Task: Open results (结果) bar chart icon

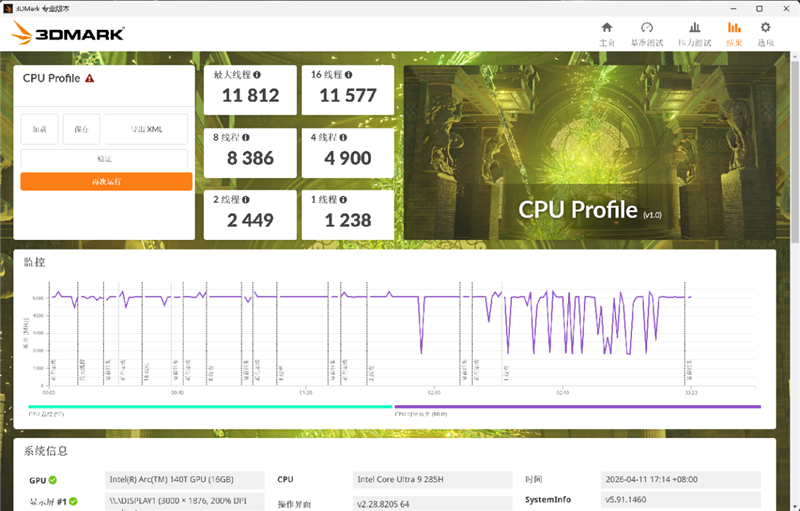Action: 734,28
